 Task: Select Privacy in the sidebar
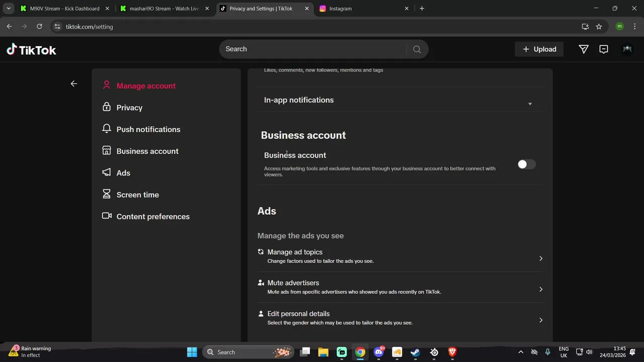(x=129, y=108)
